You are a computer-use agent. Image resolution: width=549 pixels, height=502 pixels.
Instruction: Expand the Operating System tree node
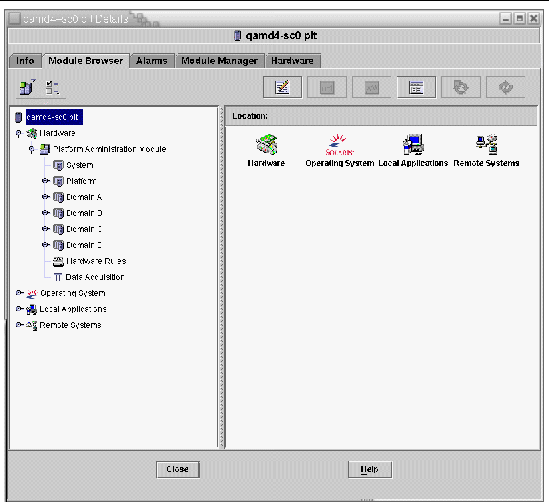(20, 293)
